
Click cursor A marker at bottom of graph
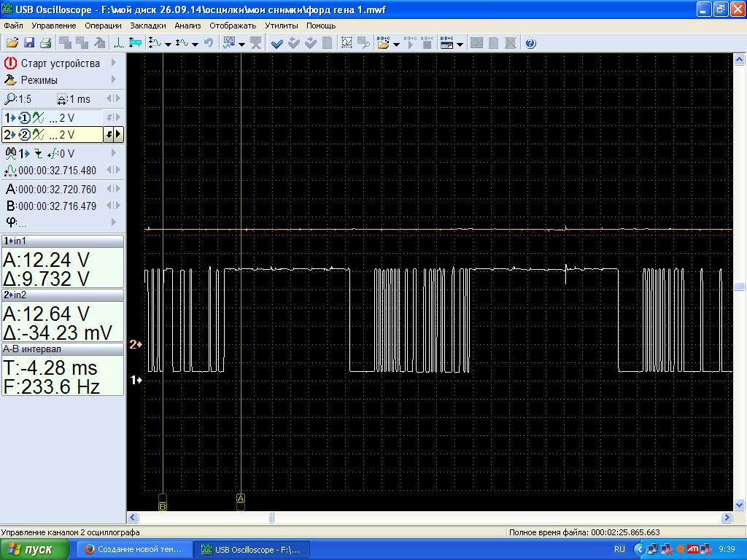241,499
